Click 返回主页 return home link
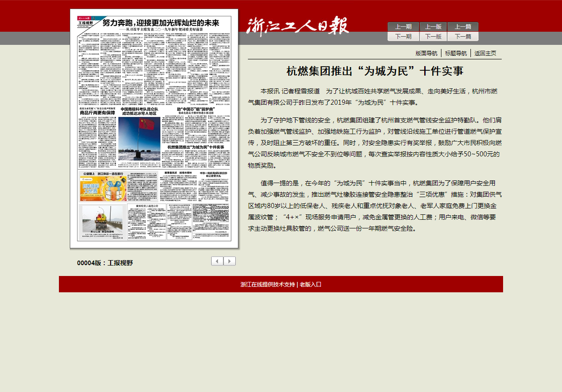The height and width of the screenshot is (392, 562). click(x=485, y=53)
